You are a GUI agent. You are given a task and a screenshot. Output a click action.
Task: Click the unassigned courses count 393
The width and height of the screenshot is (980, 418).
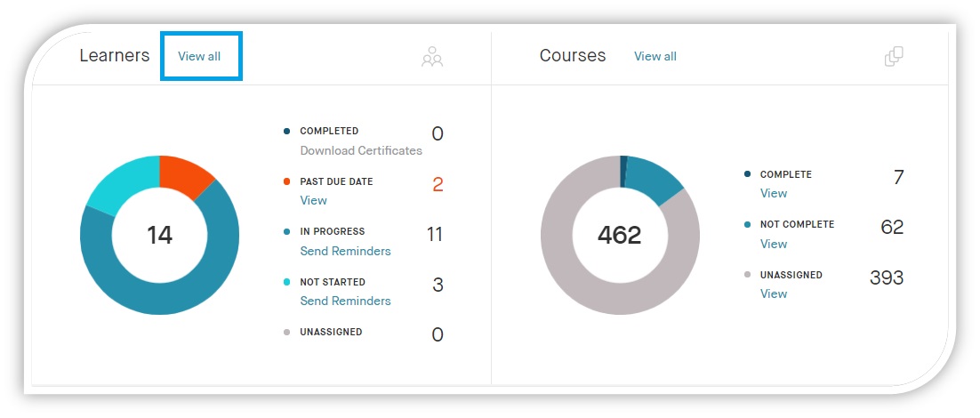point(887,277)
